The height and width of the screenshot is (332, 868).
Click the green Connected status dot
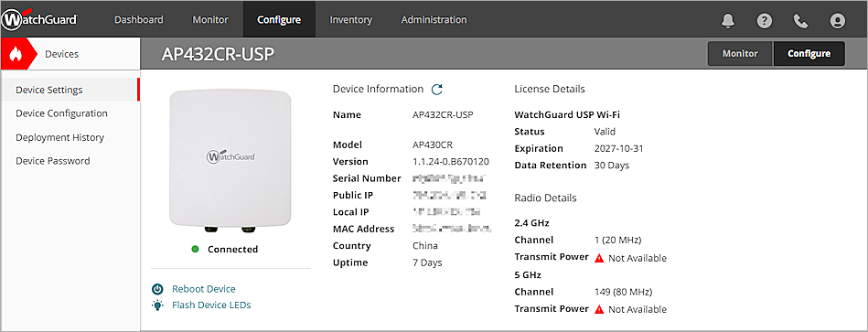pos(195,249)
